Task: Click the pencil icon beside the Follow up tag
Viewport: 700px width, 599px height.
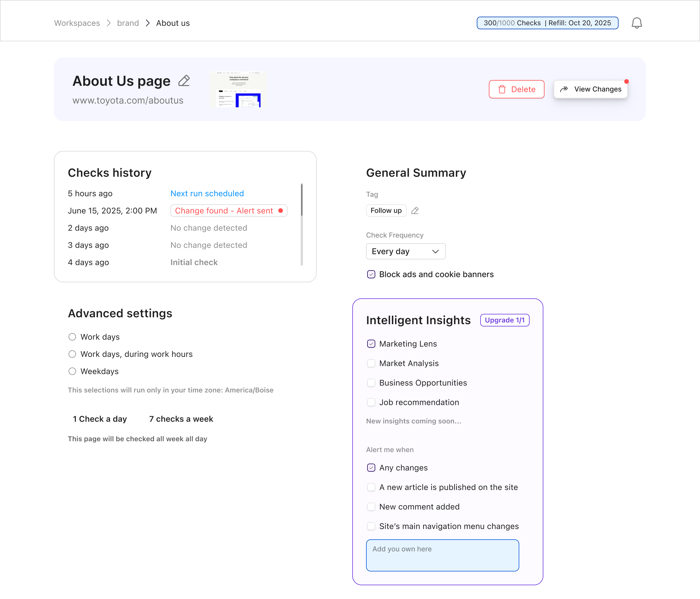Action: coord(415,211)
